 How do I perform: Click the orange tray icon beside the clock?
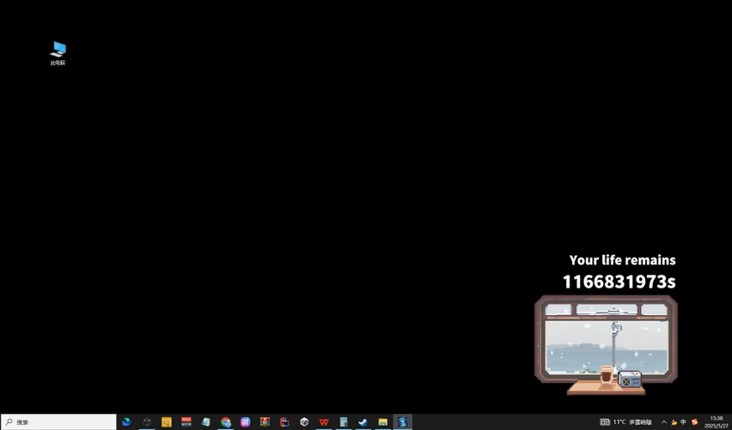695,422
